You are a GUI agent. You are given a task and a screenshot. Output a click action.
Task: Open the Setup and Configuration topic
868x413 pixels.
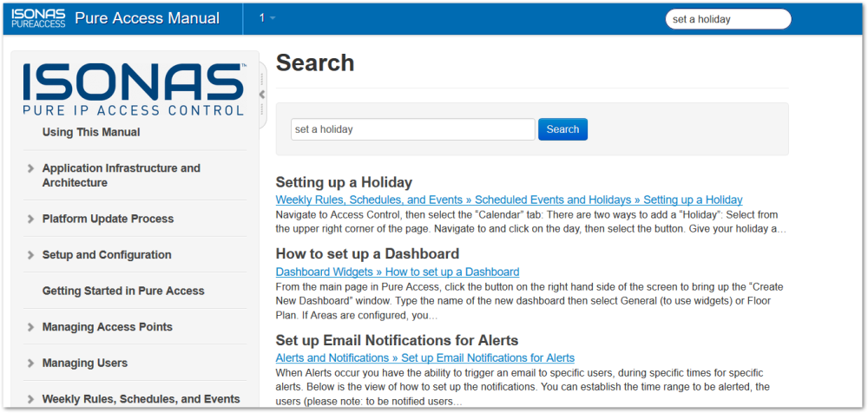tap(107, 255)
